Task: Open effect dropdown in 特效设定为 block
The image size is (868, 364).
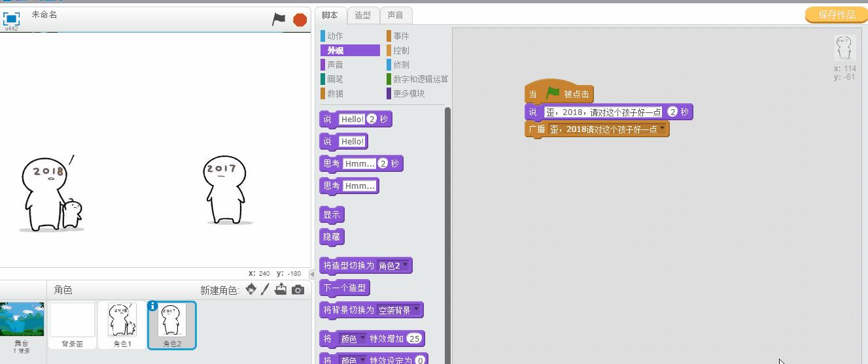Action: tap(353, 360)
